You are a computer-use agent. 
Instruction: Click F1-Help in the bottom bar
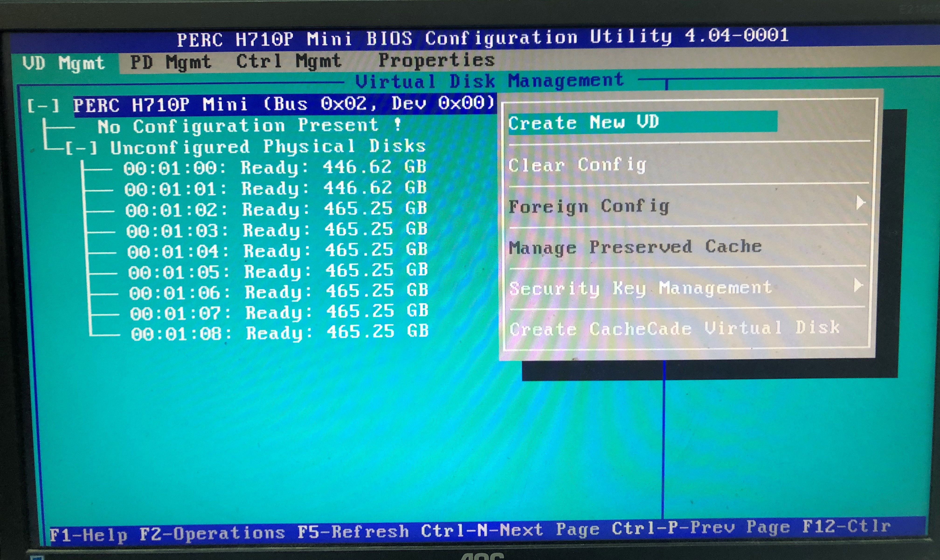[x=88, y=535]
